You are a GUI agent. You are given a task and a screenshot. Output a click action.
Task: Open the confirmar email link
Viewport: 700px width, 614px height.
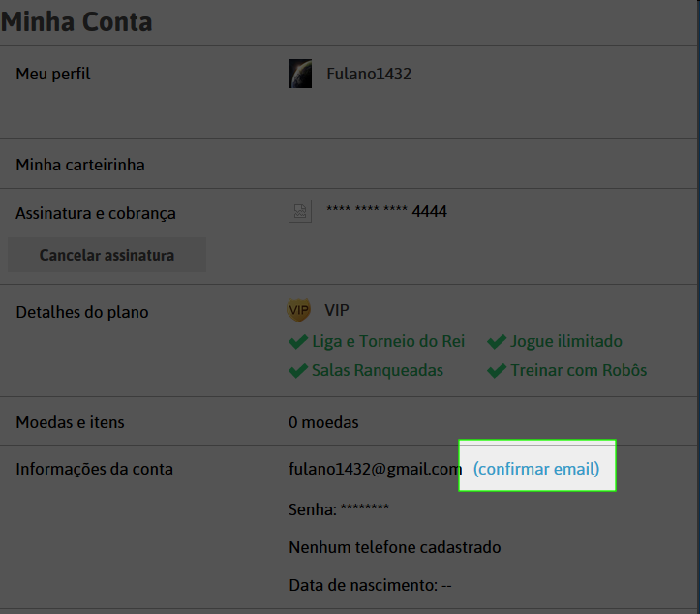click(536, 470)
